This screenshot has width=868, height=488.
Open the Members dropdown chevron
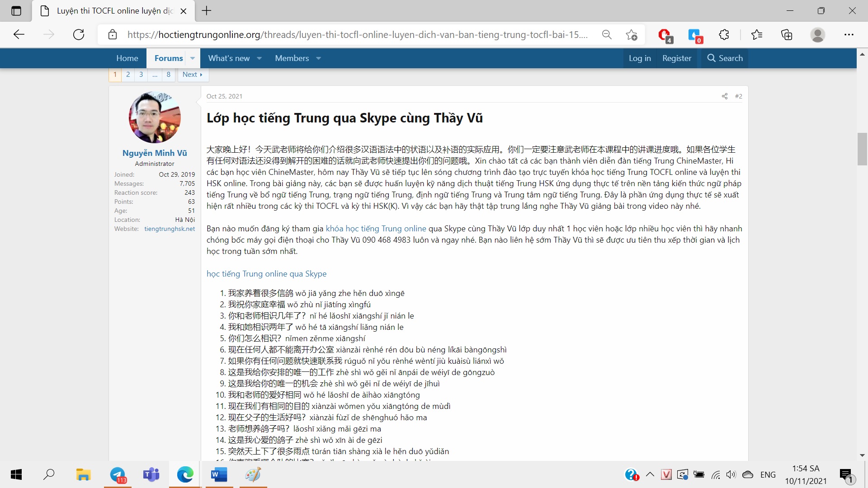click(318, 58)
